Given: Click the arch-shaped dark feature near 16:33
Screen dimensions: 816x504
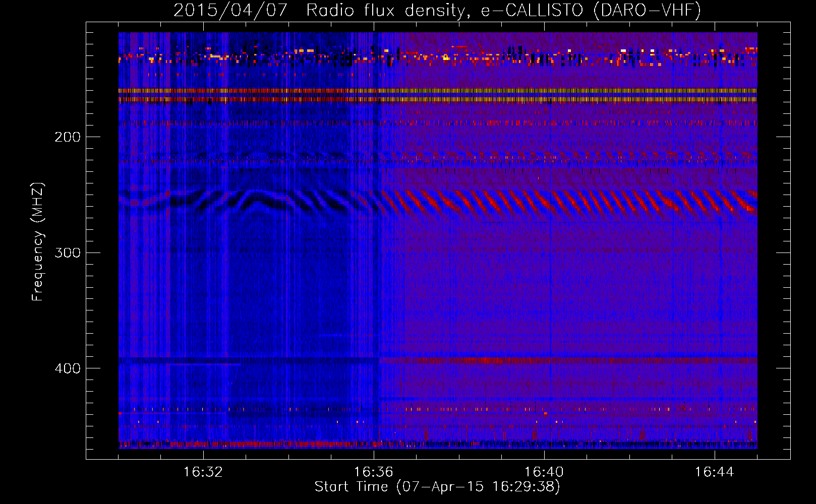Looking at the screenshot, I should 257,198.
